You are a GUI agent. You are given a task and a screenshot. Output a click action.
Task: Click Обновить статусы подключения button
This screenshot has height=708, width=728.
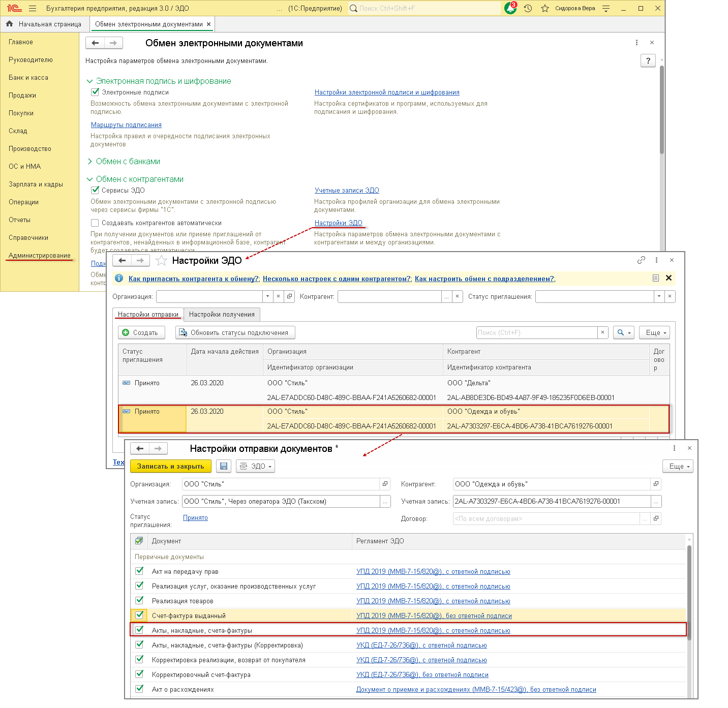[235, 332]
